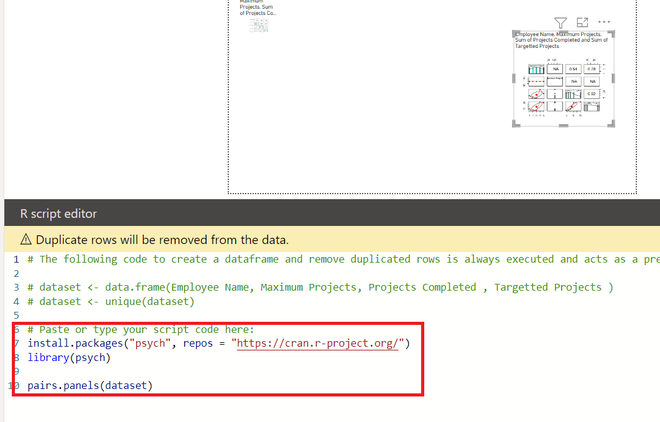This screenshot has height=422, width=660.
Task: Click the 'Duplicate rows will be removed' warning text
Action: click(x=162, y=240)
